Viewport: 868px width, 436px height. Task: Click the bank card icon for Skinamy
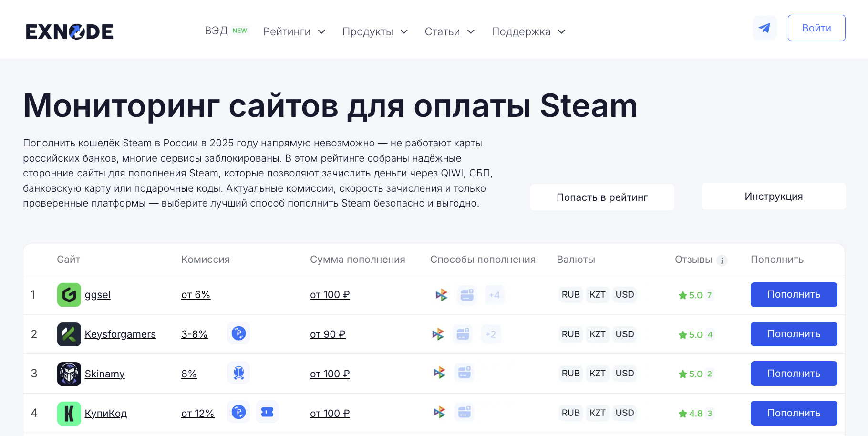click(465, 372)
